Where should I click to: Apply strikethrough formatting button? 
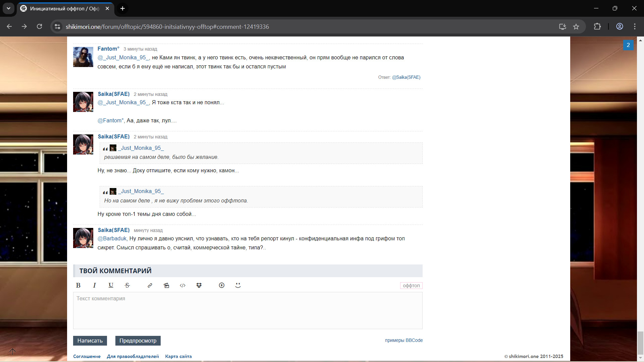pyautogui.click(x=127, y=285)
